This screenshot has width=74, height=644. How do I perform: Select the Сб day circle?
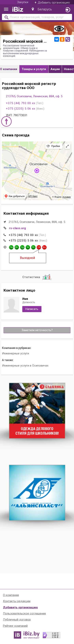tap(39, 247)
